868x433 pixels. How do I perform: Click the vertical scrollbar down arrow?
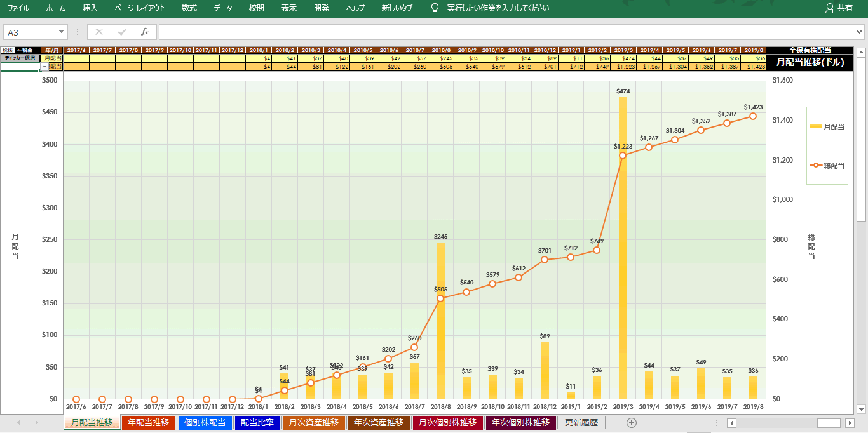point(861,410)
